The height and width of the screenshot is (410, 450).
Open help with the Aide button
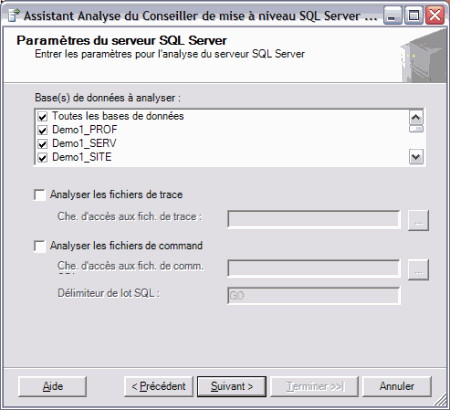coord(53,387)
